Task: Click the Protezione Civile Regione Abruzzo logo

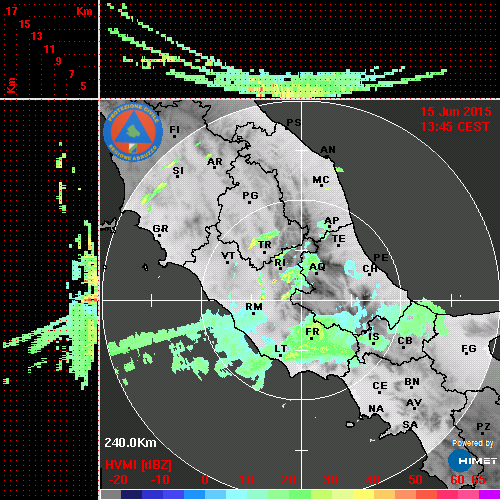Action: 133,133
